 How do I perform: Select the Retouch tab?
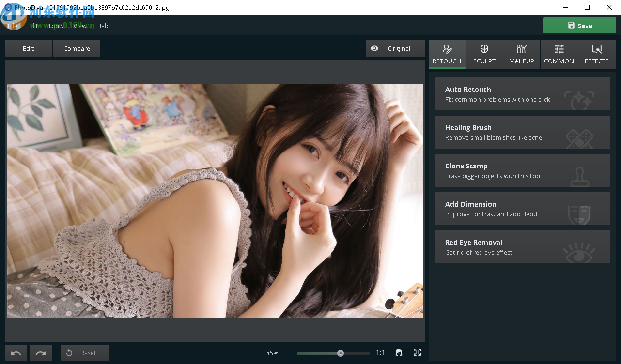click(447, 54)
